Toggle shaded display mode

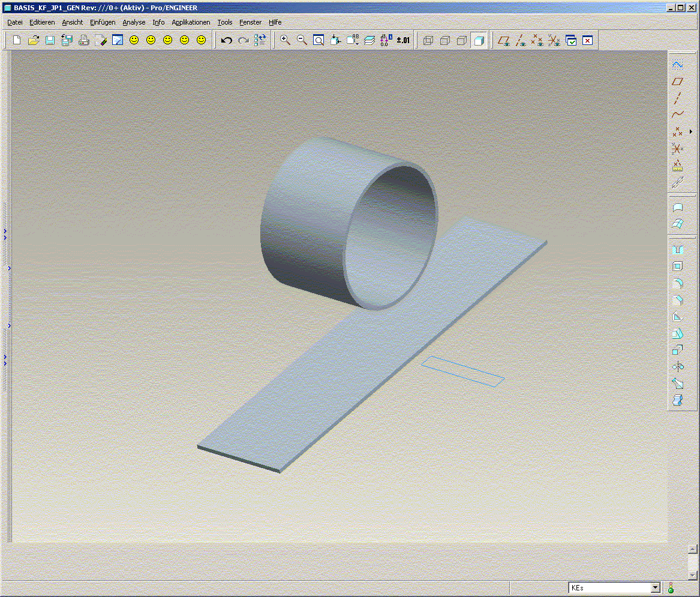[x=479, y=40]
